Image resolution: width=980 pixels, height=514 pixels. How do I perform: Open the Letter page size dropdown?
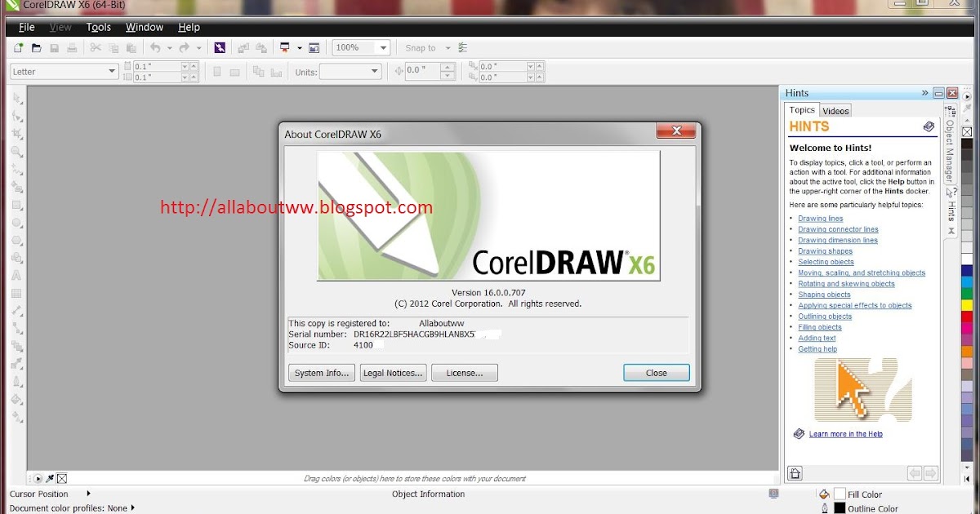point(113,72)
